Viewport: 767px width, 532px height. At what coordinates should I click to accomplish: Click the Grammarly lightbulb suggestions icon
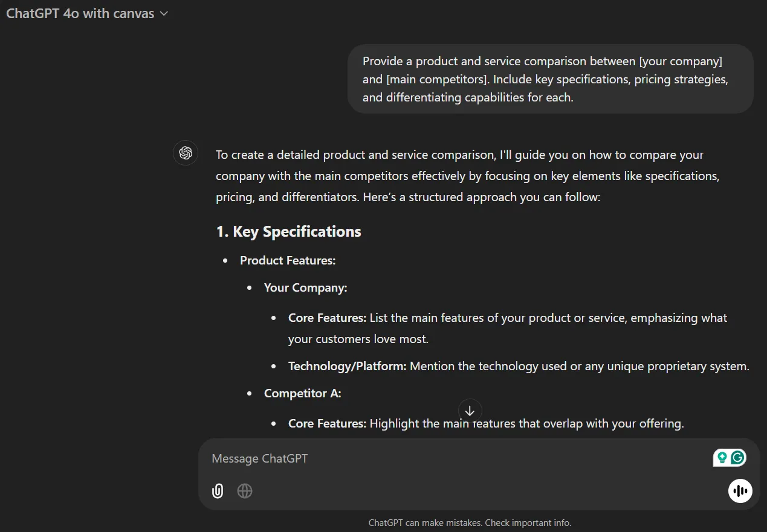721,458
